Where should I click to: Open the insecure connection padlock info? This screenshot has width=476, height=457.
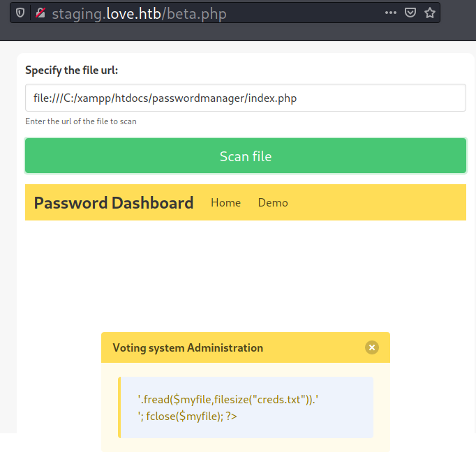coord(40,13)
